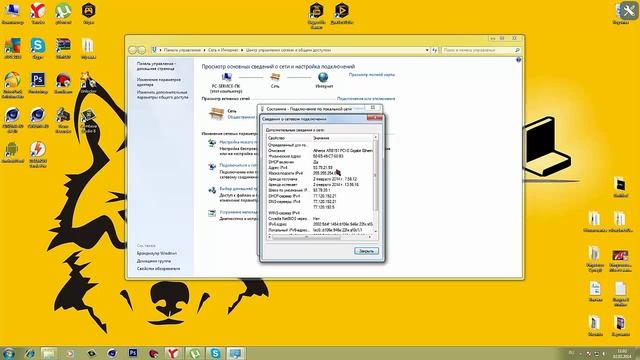Open the uTorrent desktop shortcut
640x360 pixels.
click(x=63, y=13)
